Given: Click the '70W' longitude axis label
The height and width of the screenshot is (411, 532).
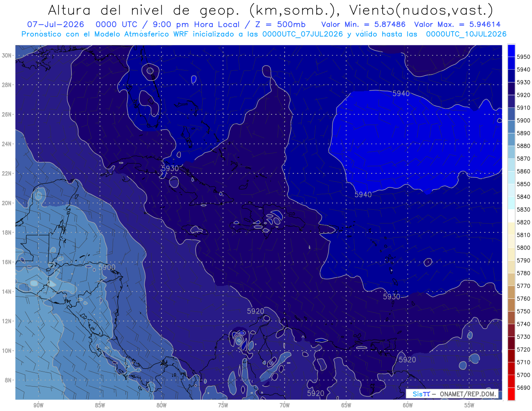Looking at the screenshot, I should pos(285,405).
